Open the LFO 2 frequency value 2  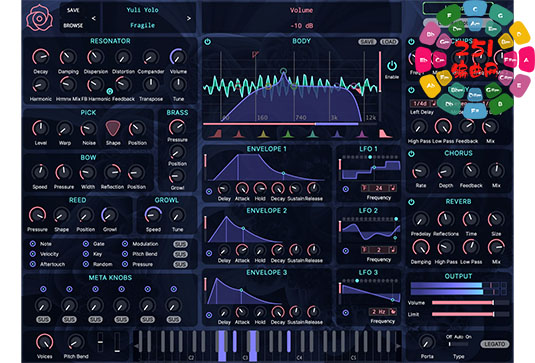point(379,250)
